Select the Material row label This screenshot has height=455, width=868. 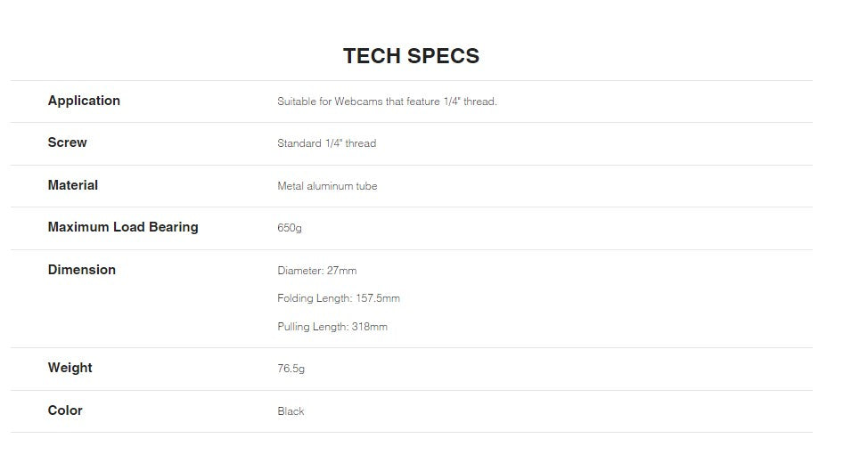[x=73, y=185]
